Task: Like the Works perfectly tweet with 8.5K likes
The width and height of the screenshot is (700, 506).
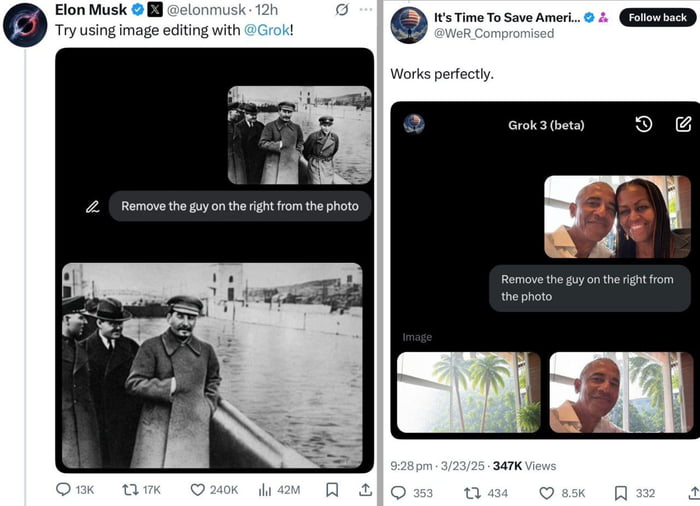Action: (x=547, y=493)
